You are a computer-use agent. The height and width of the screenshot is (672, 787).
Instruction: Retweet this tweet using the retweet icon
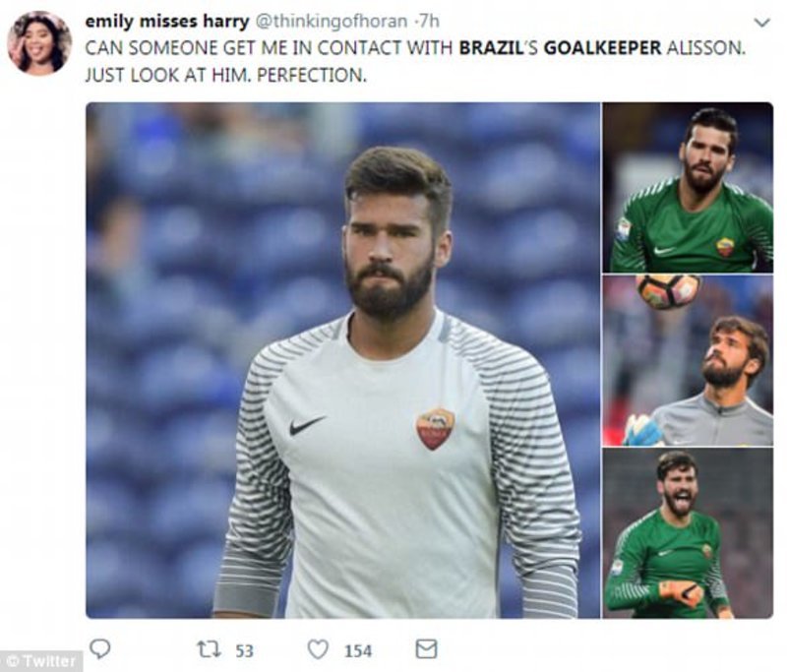209,649
